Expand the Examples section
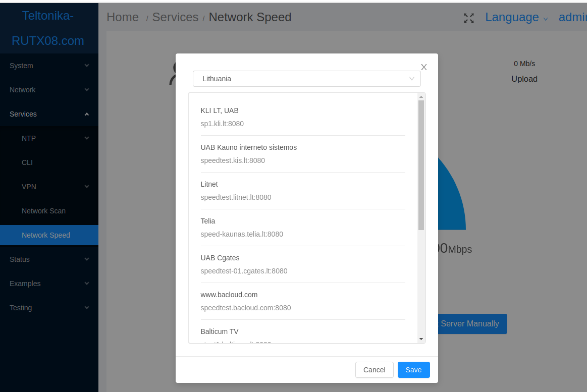Viewport: 587px width, 392px height. 49,283
